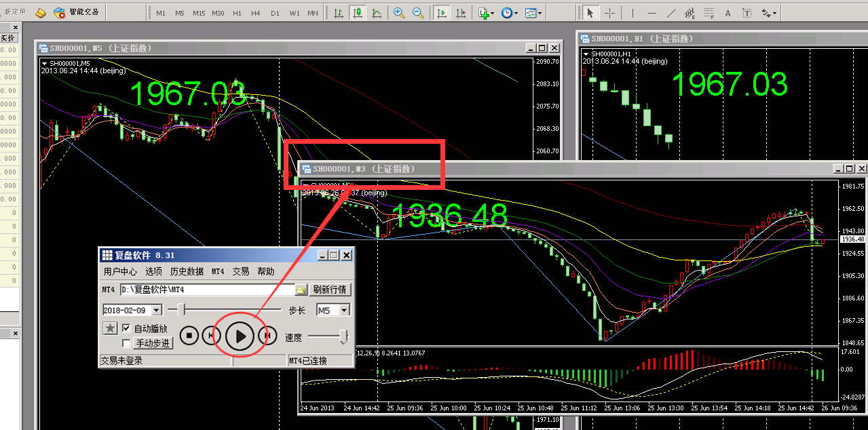Zoom in on the chart
Image resolution: width=868 pixels, height=430 pixels.
[399, 13]
